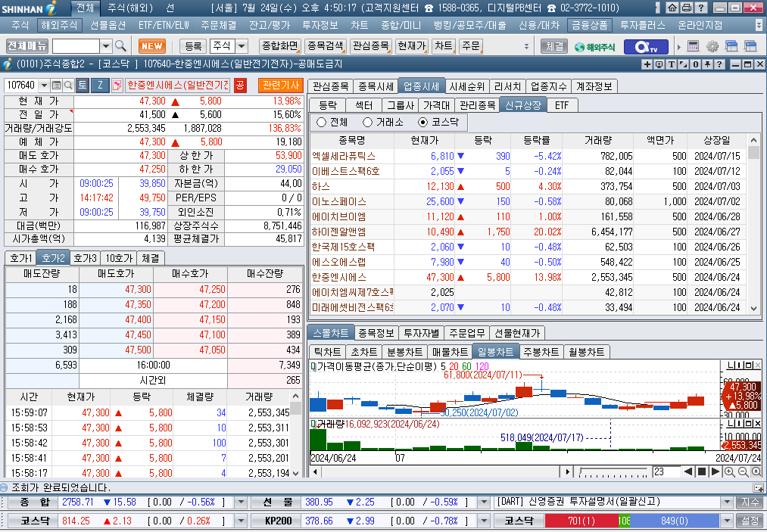Expand the KP200 378.66 dropdown
Viewport: 767px width, 532px height.
pyautogui.click(x=484, y=521)
